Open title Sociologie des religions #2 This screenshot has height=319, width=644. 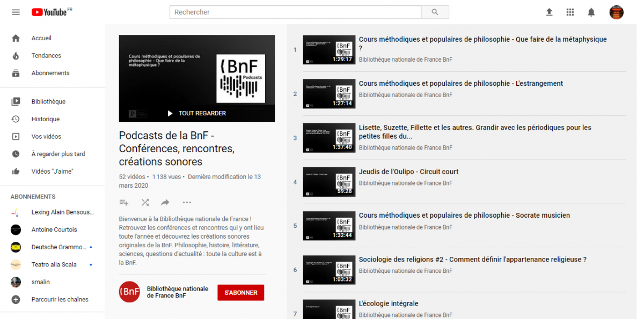(x=473, y=259)
